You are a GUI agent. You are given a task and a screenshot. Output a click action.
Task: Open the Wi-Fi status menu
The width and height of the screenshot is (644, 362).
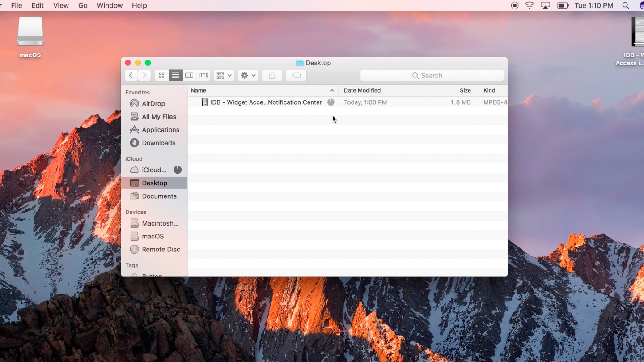[530, 5]
